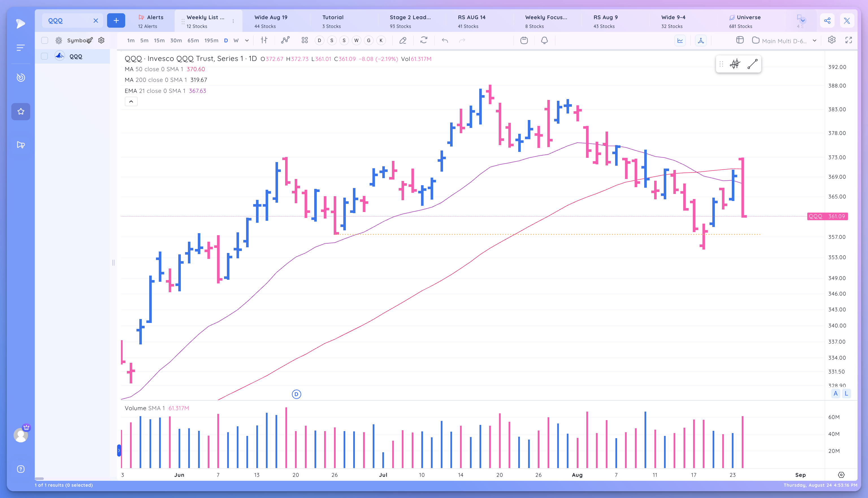Click the D dividend marker on chart
The width and height of the screenshot is (868, 498).
pos(296,394)
